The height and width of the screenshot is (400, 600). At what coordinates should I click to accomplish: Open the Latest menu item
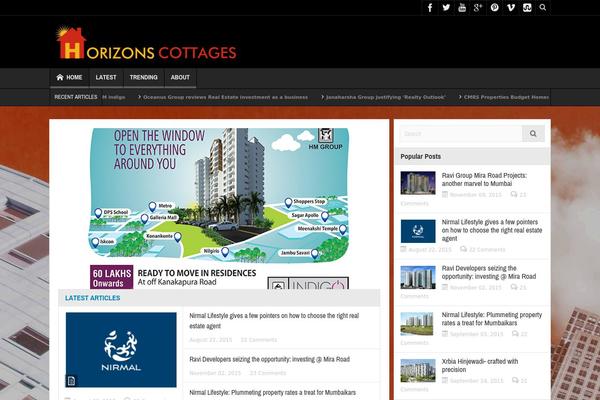(106, 77)
